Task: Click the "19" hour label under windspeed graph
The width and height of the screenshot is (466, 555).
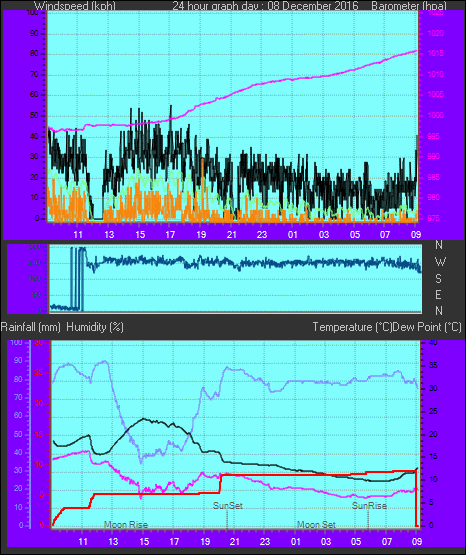Action: [x=201, y=235]
